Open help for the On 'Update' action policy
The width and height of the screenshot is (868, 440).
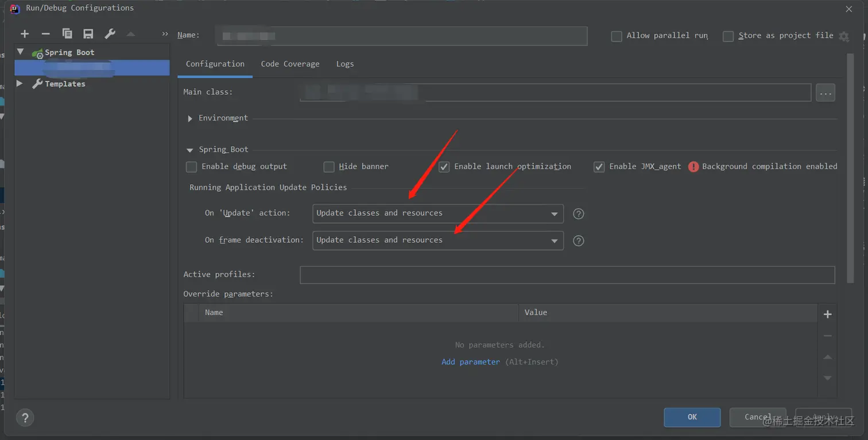coord(579,213)
